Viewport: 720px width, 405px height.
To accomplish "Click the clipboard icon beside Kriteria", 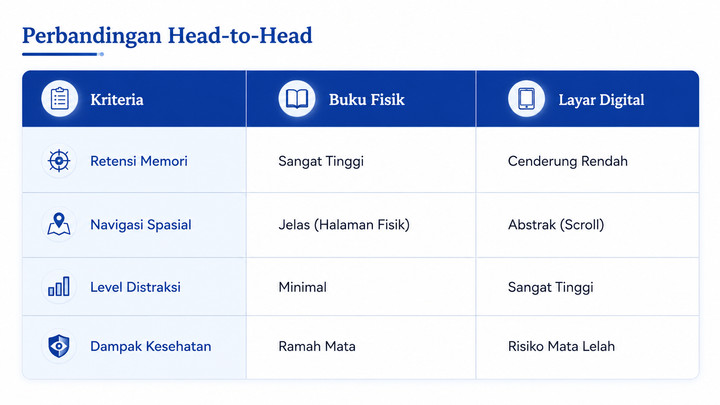I will pyautogui.click(x=60, y=99).
